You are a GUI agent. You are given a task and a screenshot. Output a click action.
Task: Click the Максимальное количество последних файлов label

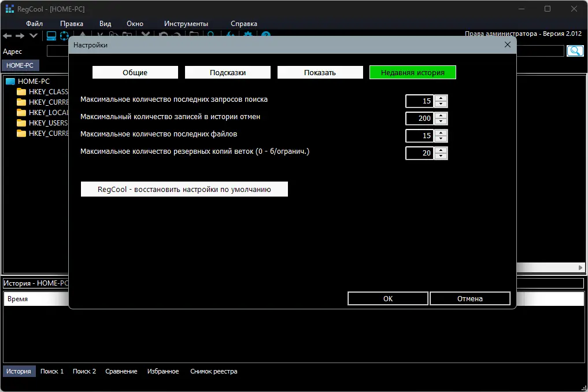[x=158, y=134]
